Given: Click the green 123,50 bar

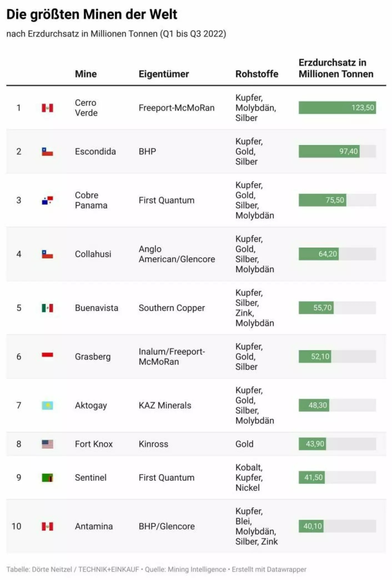Looking at the screenshot, I should tap(337, 107).
